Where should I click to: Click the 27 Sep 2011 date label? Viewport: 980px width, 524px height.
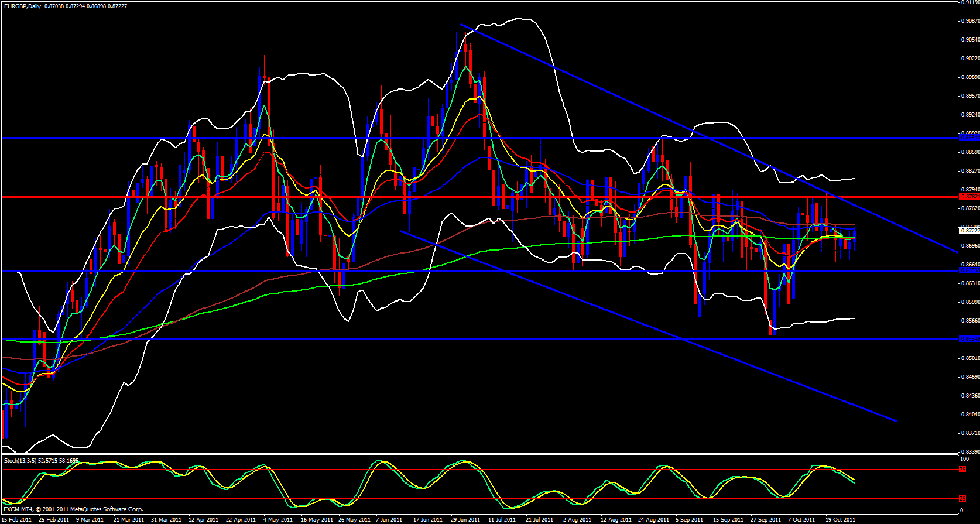coord(766,519)
